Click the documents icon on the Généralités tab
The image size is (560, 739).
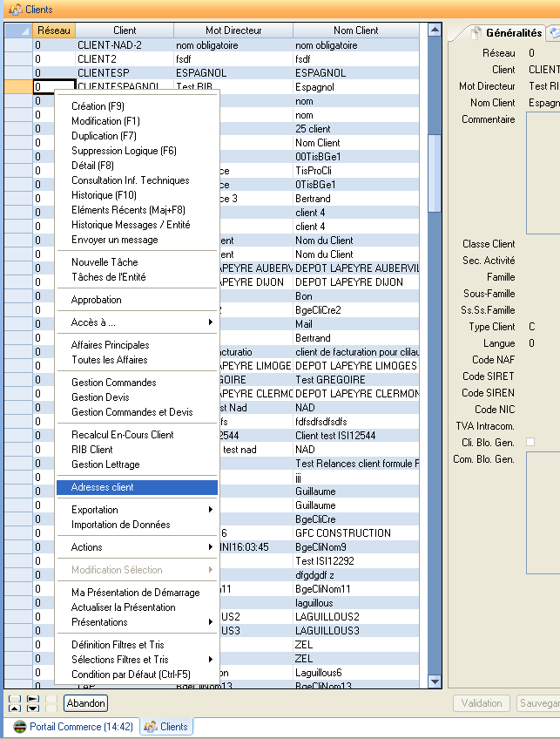[476, 33]
